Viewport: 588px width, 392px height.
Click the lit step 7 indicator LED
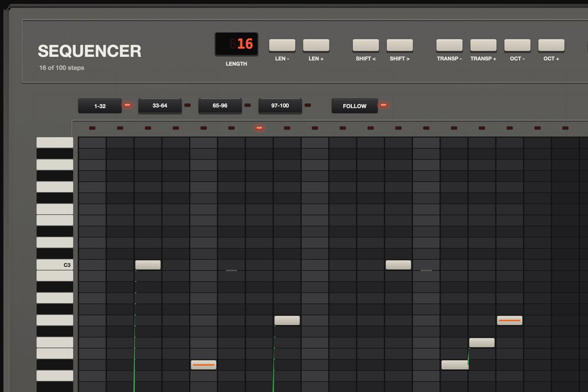[259, 128]
